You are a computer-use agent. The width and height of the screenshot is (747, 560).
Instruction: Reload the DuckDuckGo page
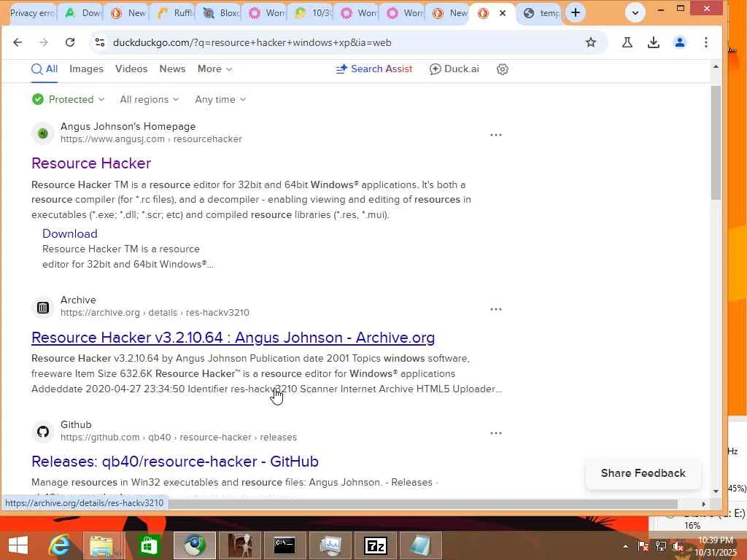(70, 42)
